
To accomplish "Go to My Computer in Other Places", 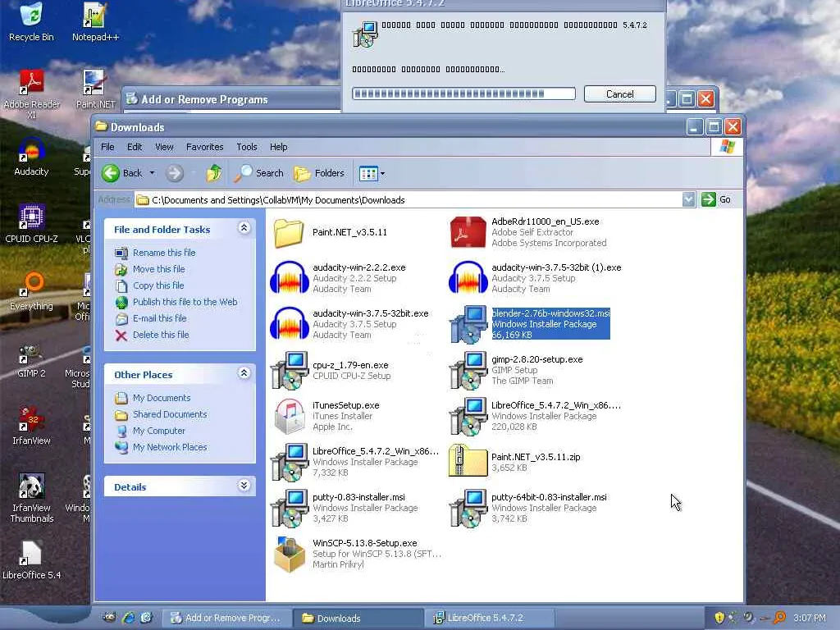I will tap(158, 431).
